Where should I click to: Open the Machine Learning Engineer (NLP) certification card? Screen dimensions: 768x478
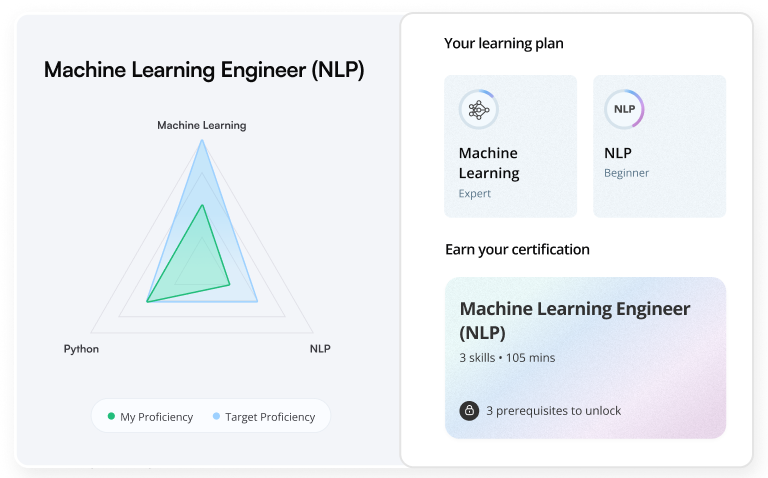click(x=585, y=358)
